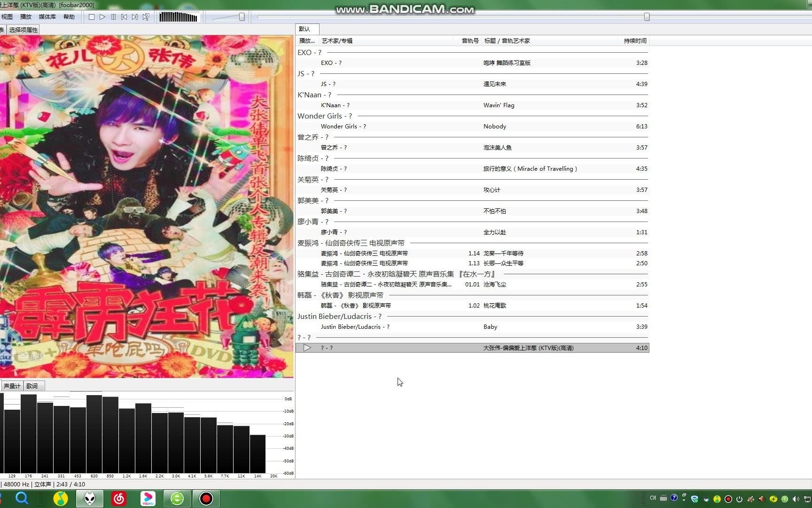Open the 媒体库 menu
Image resolution: width=812 pixels, height=508 pixels.
[x=47, y=17]
